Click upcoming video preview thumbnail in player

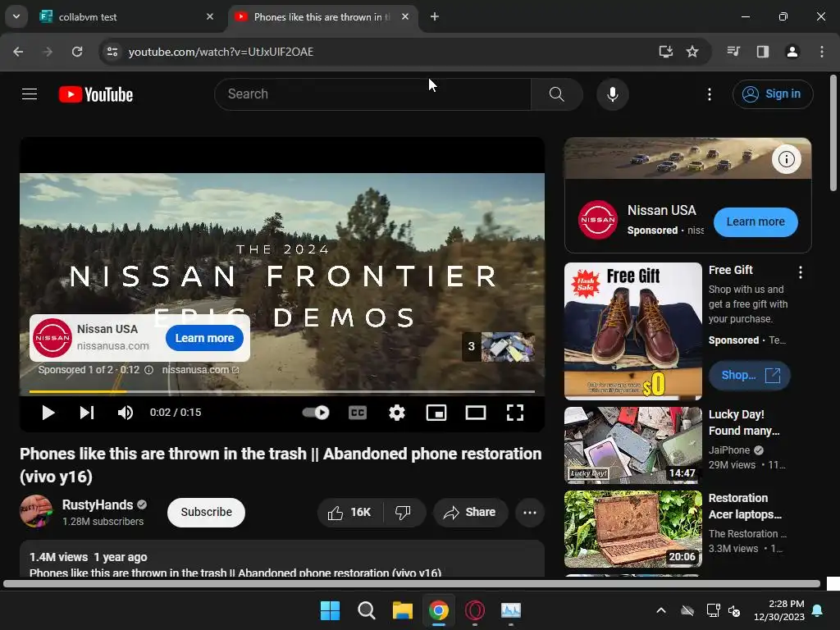pyautogui.click(x=507, y=347)
